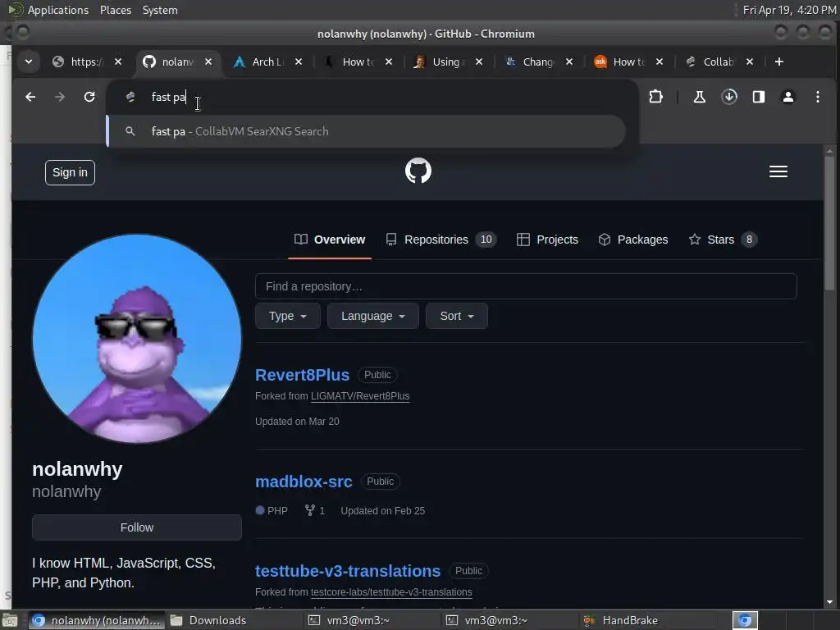The image size is (840, 630).
Task: Select the 'fast pa' search suggestion
Action: [366, 131]
